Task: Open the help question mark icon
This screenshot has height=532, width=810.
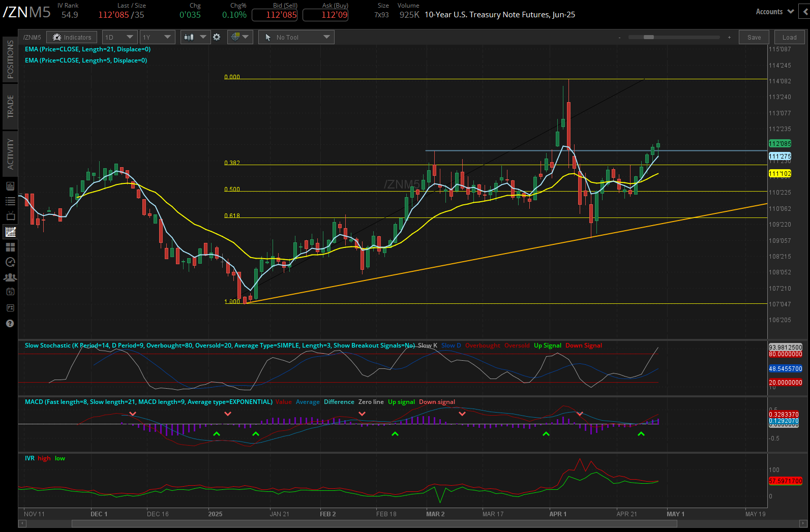Action: pos(10,323)
